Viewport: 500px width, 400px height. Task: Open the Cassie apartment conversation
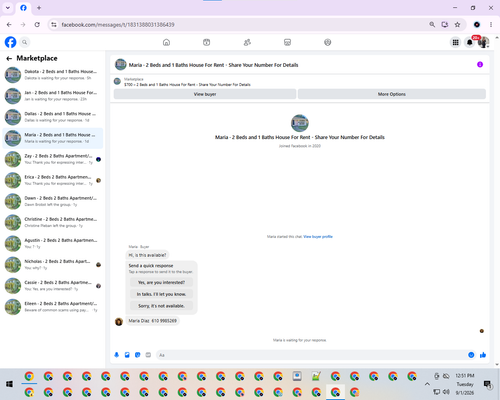[x=53, y=286]
